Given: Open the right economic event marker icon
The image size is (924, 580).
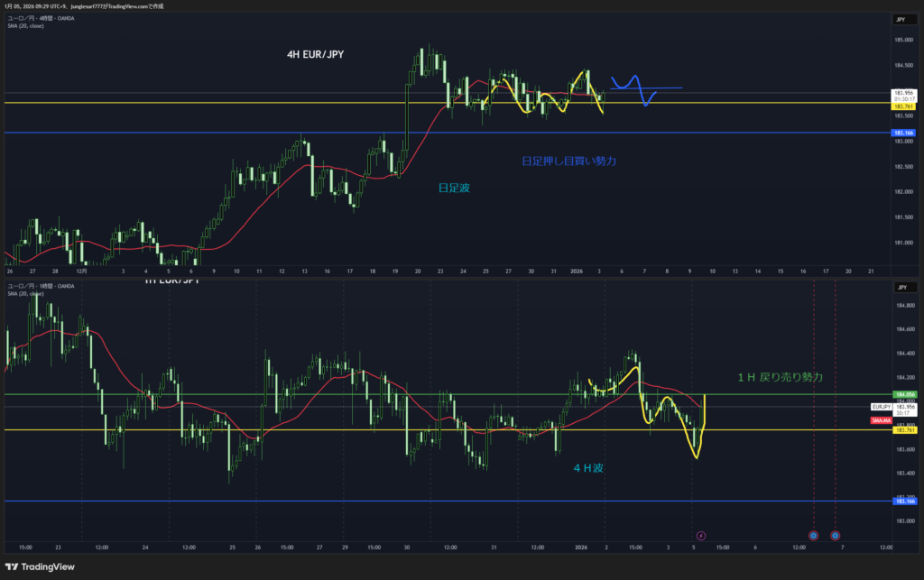Looking at the screenshot, I should (835, 536).
